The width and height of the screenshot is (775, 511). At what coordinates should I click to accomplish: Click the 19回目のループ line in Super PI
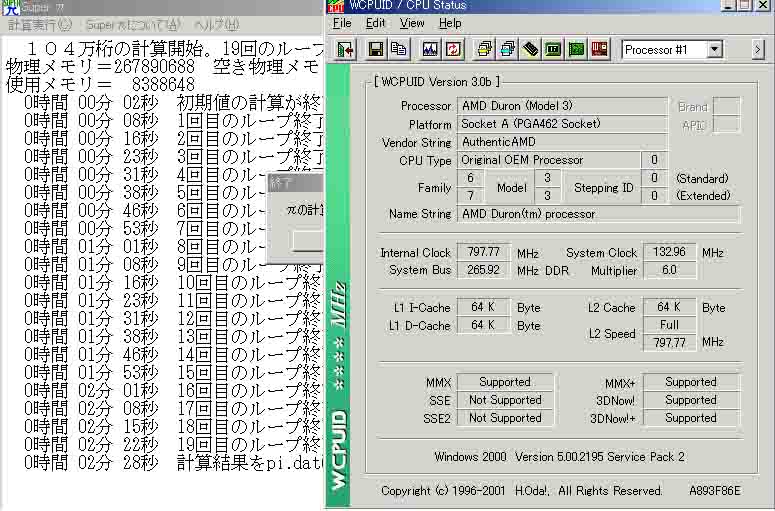tap(173, 445)
